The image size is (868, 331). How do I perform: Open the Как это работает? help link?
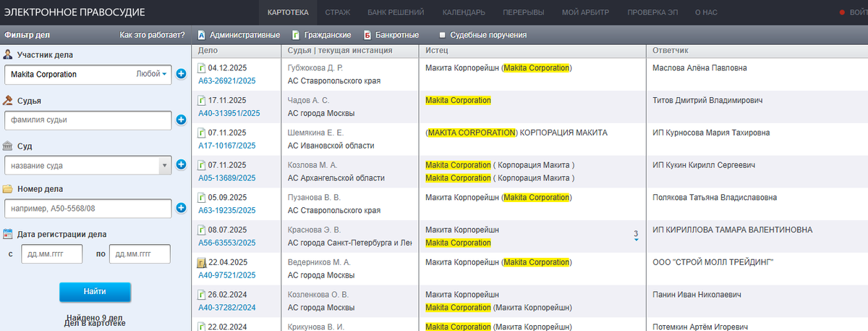152,35
